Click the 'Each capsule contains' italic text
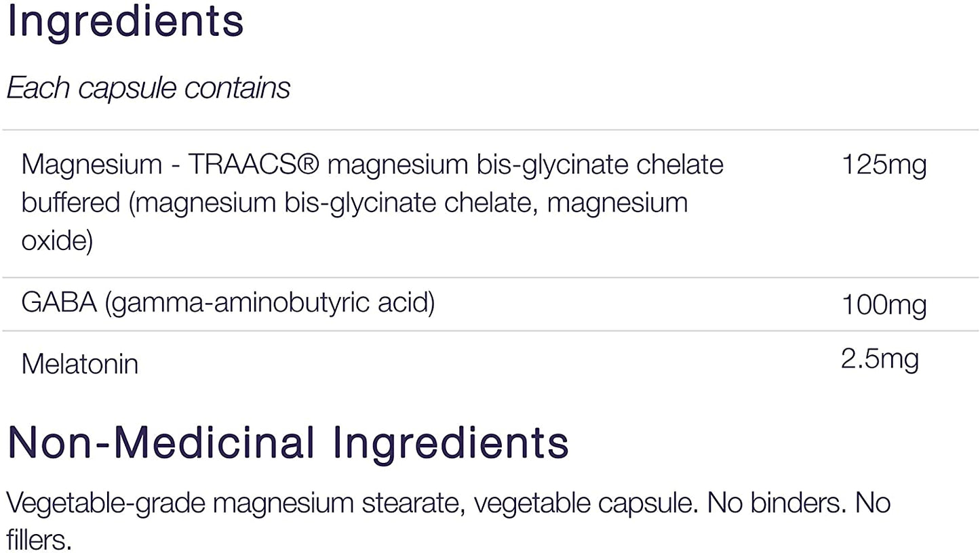The image size is (980, 553). point(149,88)
